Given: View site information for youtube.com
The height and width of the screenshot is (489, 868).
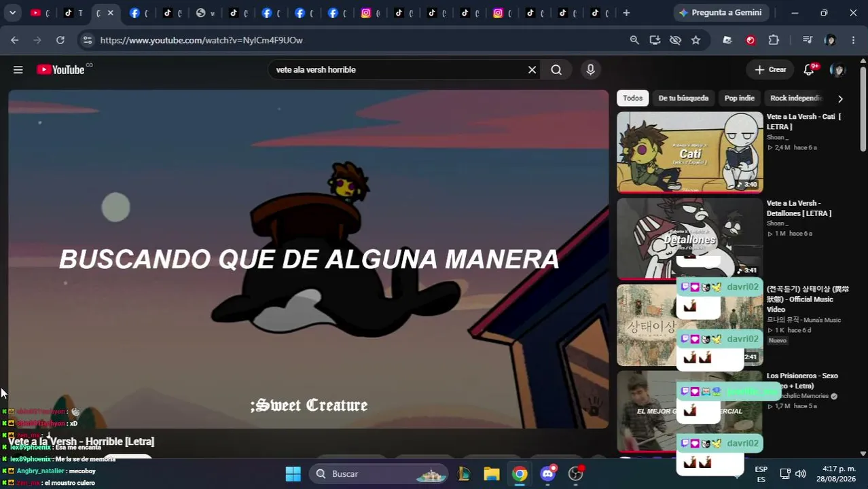Looking at the screenshot, I should point(87,40).
